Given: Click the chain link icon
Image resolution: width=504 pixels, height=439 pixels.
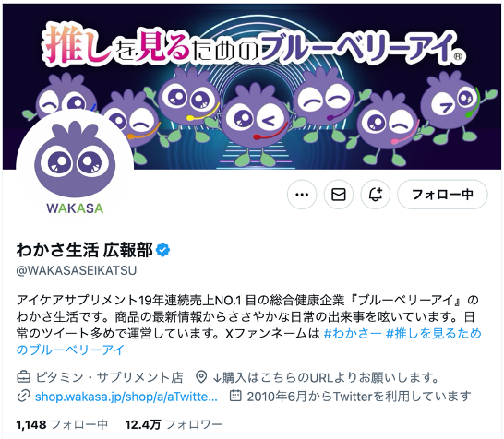Looking at the screenshot, I should click(x=23, y=396).
